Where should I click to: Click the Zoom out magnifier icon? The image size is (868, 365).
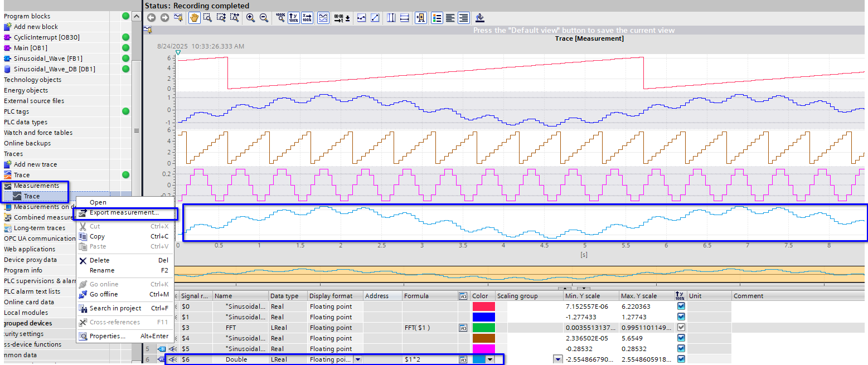[x=264, y=18]
